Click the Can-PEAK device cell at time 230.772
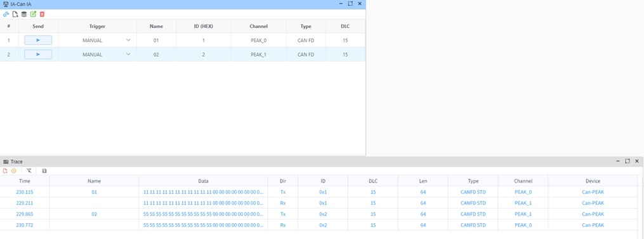Image resolution: width=644 pixels, height=239 pixels. pyautogui.click(x=593, y=225)
